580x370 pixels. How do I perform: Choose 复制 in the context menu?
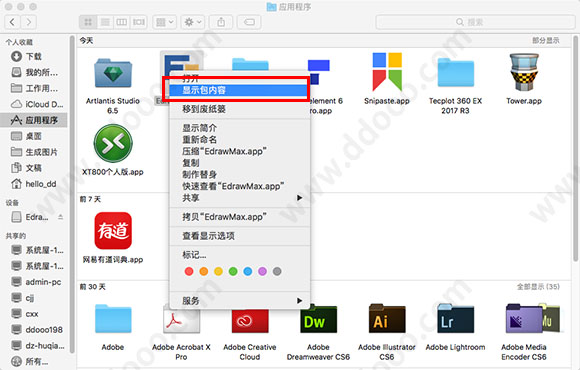pos(239,163)
